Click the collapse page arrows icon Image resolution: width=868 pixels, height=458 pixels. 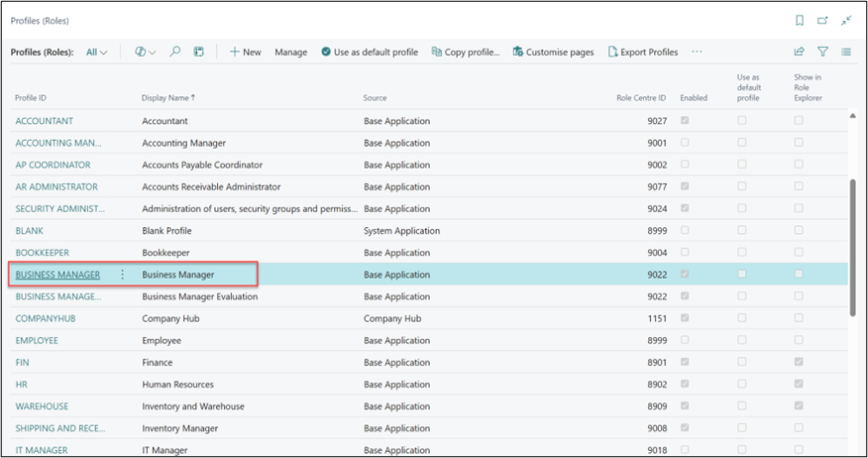tap(846, 21)
